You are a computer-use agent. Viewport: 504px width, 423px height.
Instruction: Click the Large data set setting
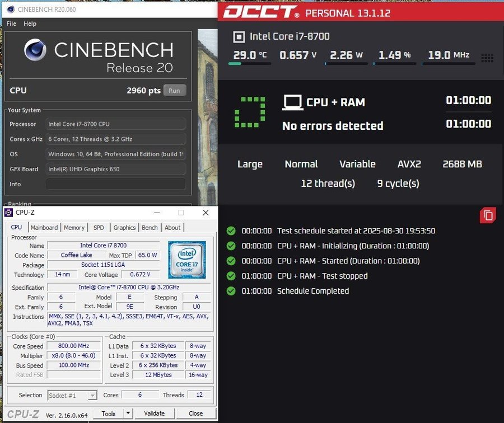250,164
